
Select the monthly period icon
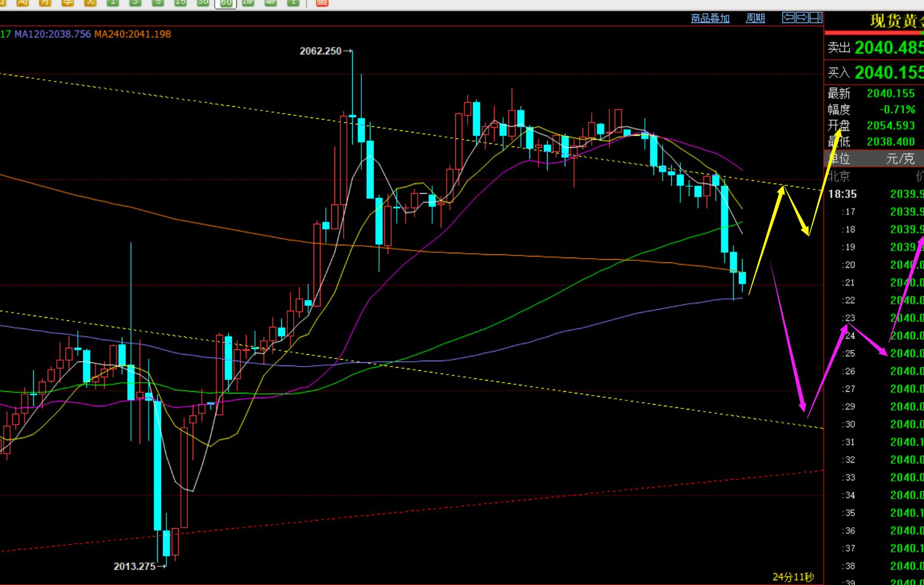[x=45, y=2]
